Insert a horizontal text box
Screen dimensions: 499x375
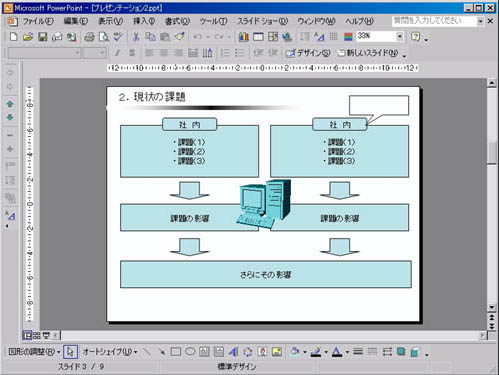coord(204,351)
